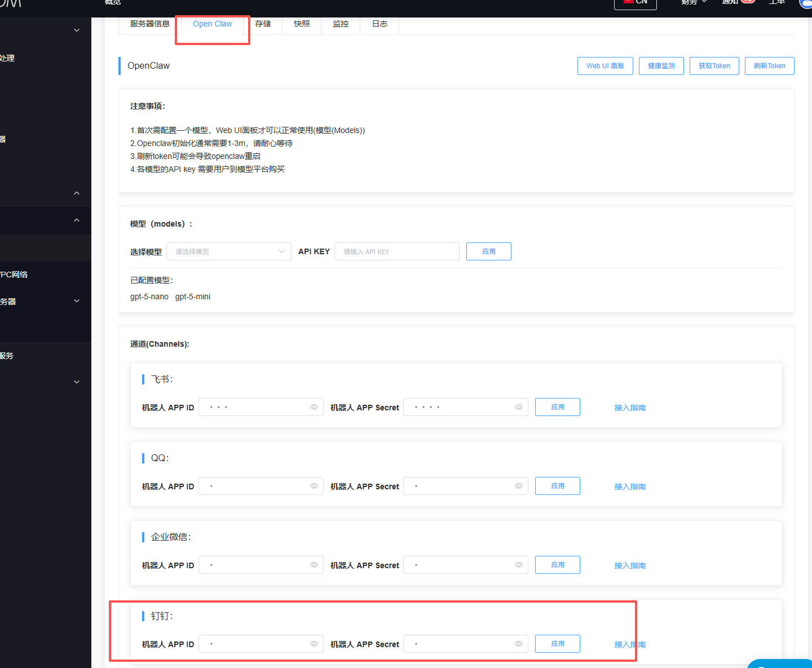Toggle the 钉钉 APP ID eye icon
The height and width of the screenshot is (668, 812).
[x=314, y=644]
